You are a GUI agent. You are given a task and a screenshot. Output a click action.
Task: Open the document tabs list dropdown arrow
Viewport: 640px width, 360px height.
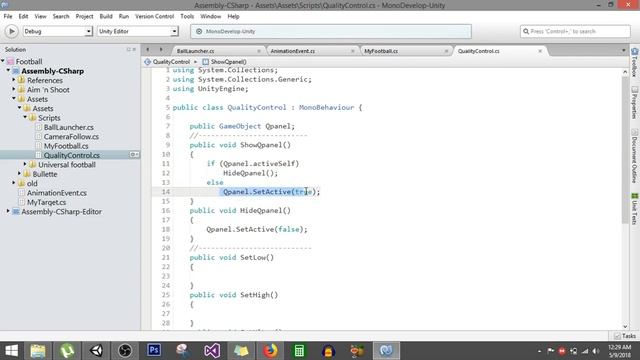(x=623, y=51)
